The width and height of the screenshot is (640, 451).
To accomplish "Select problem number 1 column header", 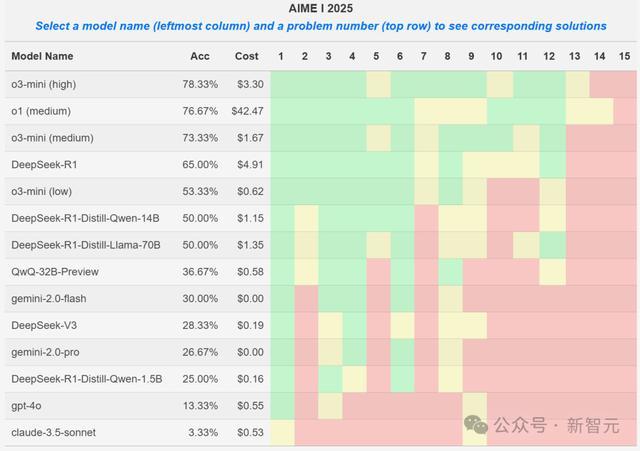I will pyautogui.click(x=281, y=56).
